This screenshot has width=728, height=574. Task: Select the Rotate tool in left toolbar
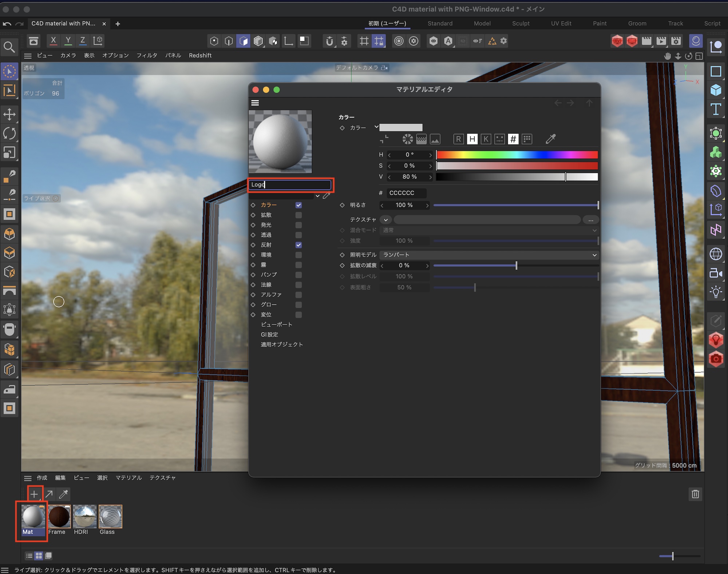9,133
